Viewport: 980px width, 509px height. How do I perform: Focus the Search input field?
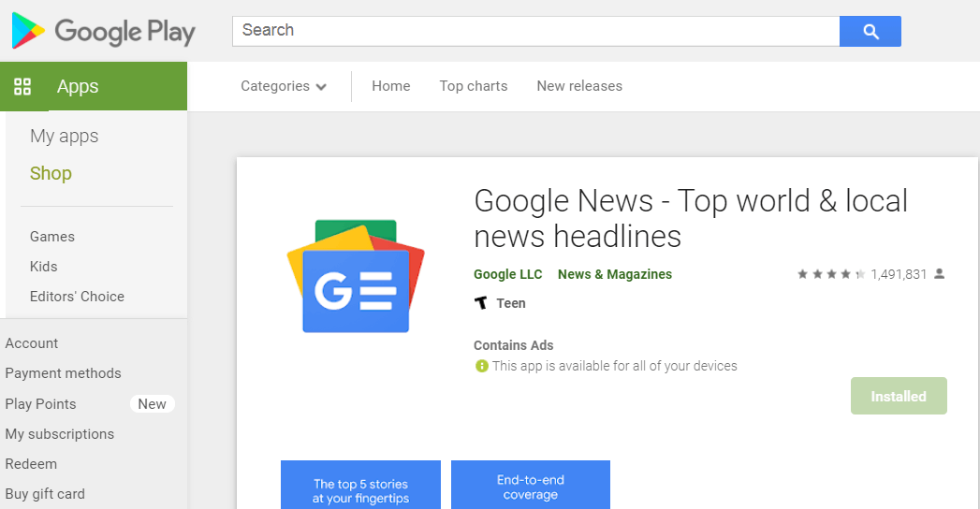click(535, 31)
